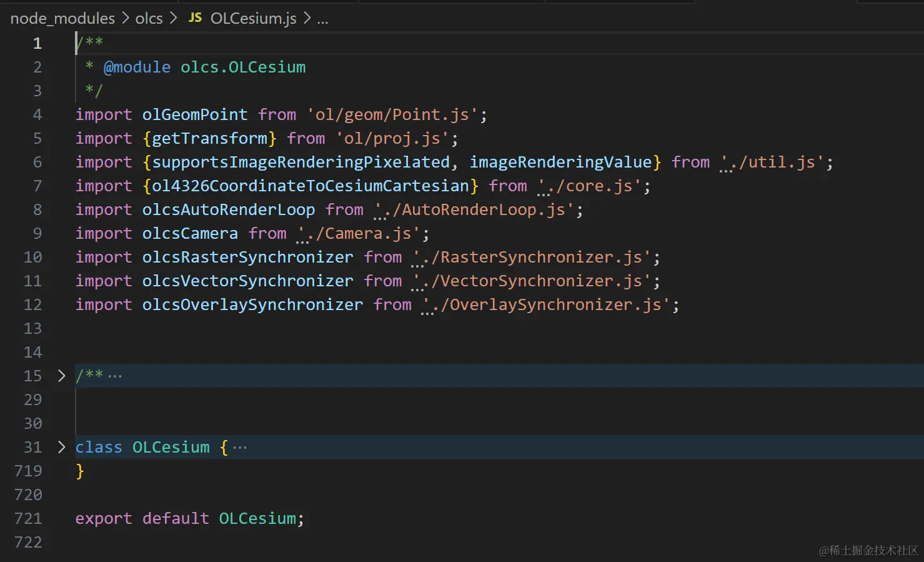Click 'olcs.OLCesium' in the module comment
Viewport: 924px width, 562px height.
click(x=243, y=68)
